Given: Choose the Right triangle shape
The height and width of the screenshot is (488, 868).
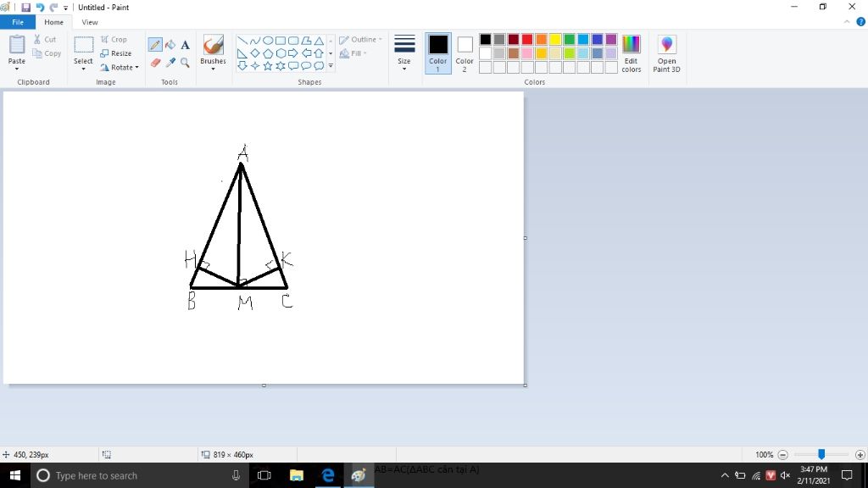Looking at the screenshot, I should pos(242,53).
